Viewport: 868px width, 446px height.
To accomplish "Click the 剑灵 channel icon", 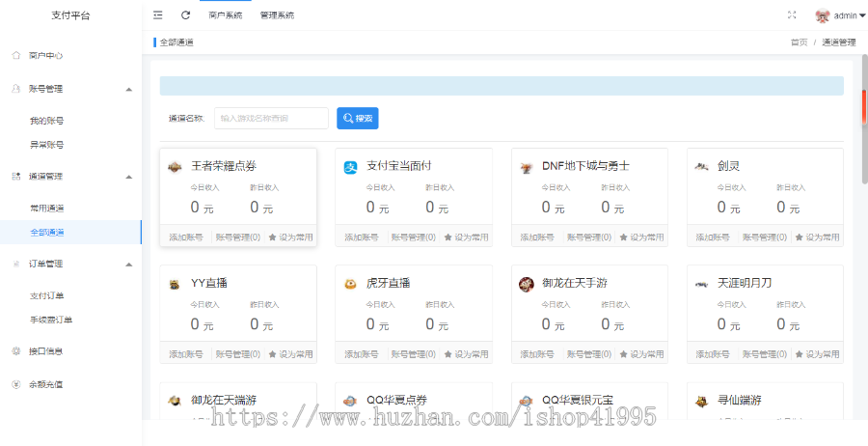I will point(702,166).
